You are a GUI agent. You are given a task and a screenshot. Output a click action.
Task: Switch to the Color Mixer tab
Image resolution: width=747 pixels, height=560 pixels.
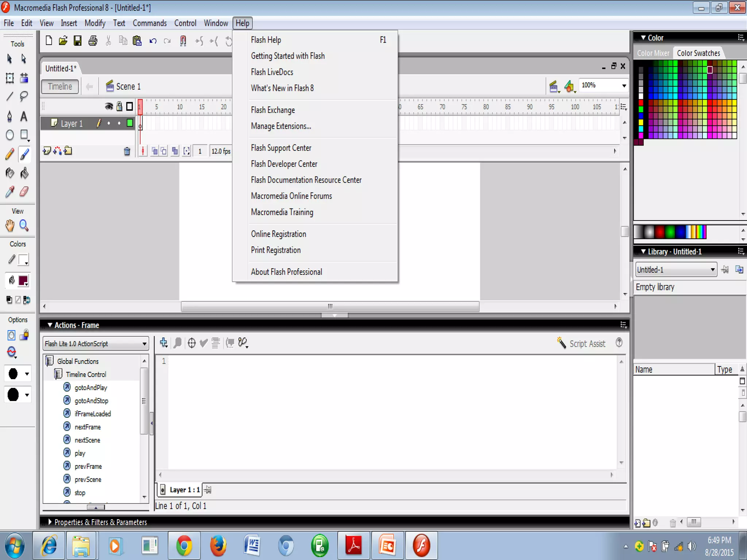(653, 53)
